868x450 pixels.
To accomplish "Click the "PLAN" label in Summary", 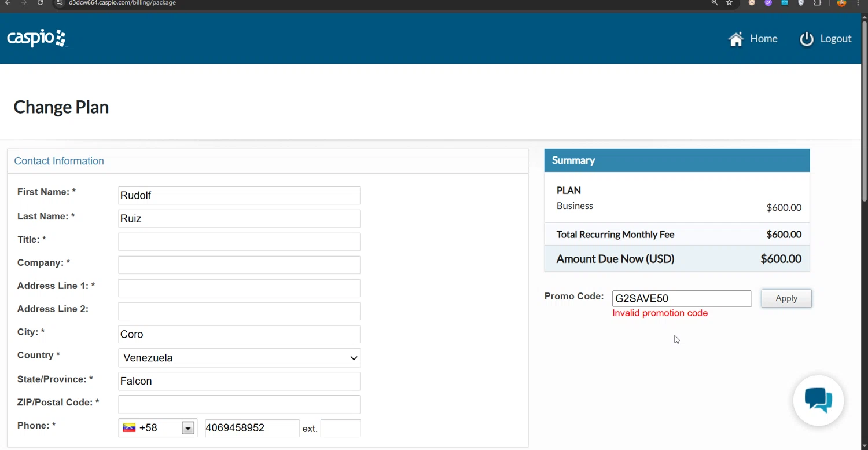I will click(568, 191).
